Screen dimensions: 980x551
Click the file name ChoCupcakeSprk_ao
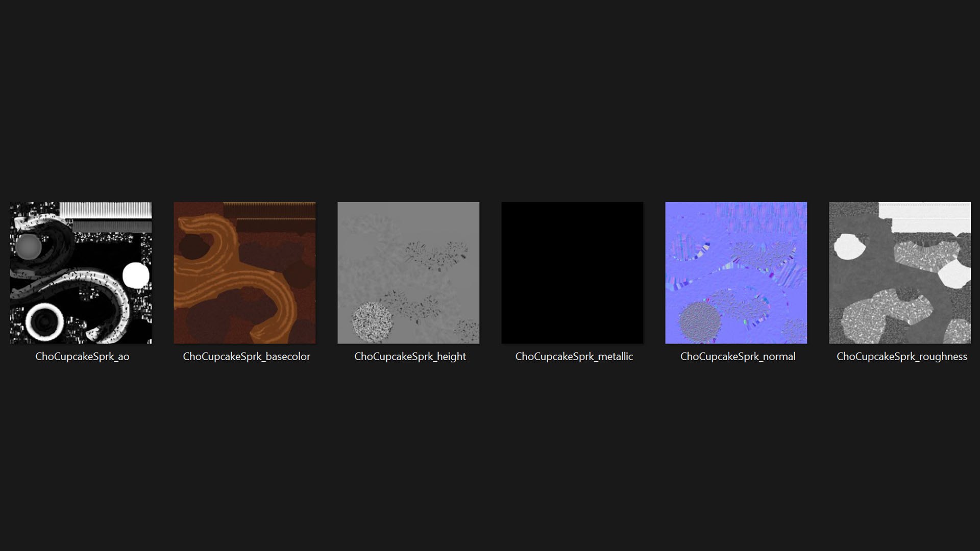82,357
